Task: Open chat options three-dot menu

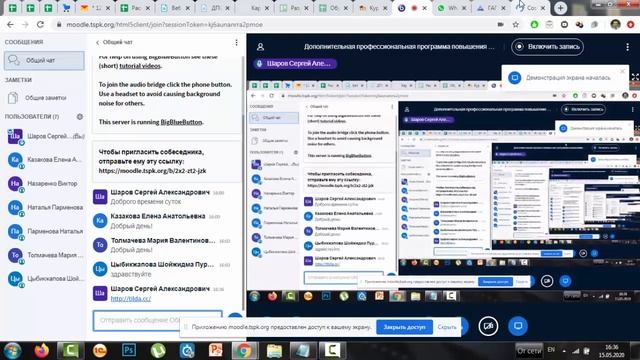Action: pyautogui.click(x=236, y=42)
